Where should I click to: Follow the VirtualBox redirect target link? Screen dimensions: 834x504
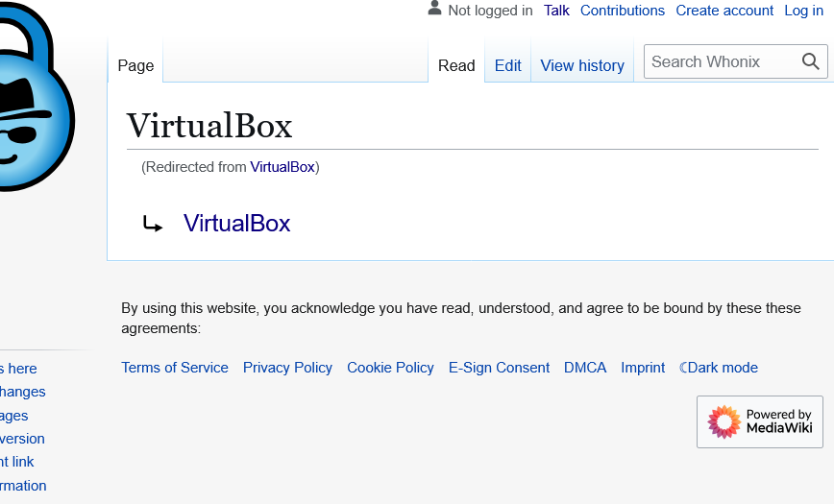click(236, 224)
